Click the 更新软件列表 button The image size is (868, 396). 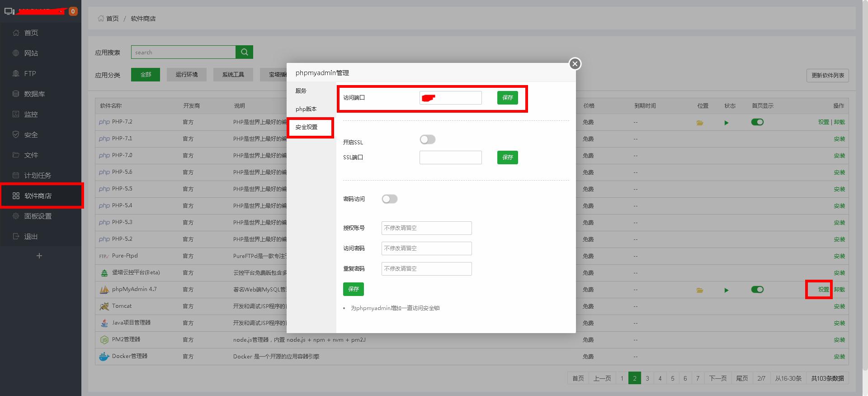click(x=827, y=76)
